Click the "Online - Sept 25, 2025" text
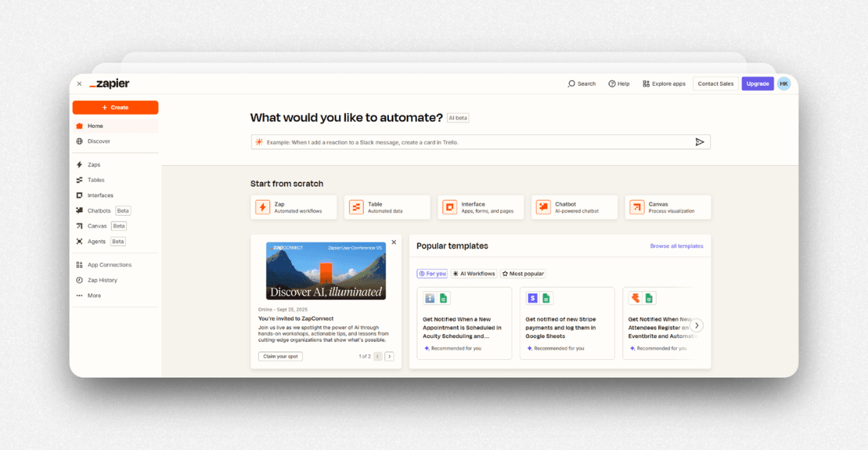Viewport: 868px width, 450px height. (x=283, y=309)
